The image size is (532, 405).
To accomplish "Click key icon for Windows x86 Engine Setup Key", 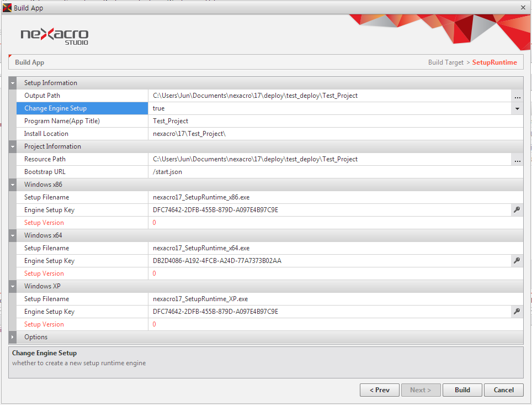I will click(517, 210).
